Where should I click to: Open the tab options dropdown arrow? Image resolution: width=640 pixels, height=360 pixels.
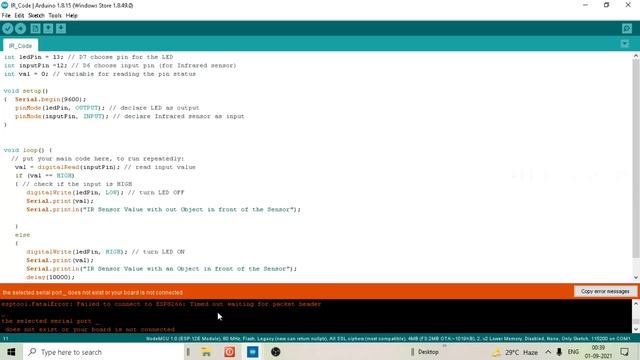(x=624, y=44)
